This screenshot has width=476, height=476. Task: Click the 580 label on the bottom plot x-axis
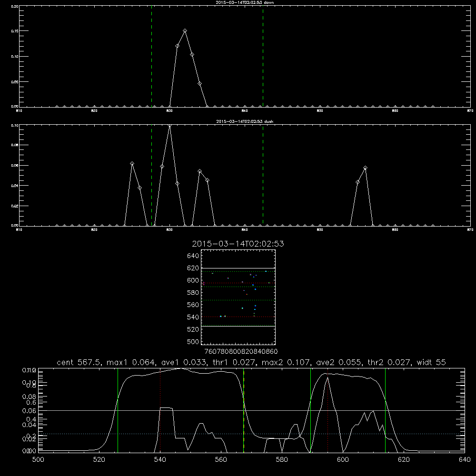coord(282,460)
